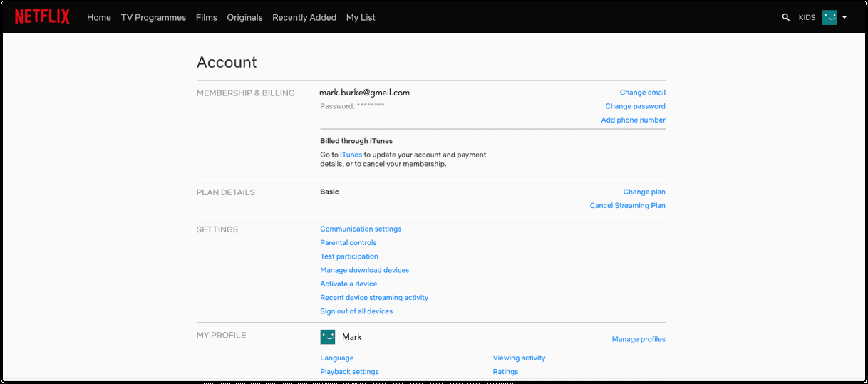The width and height of the screenshot is (868, 384).
Task: Click the Change email link
Action: click(x=643, y=93)
